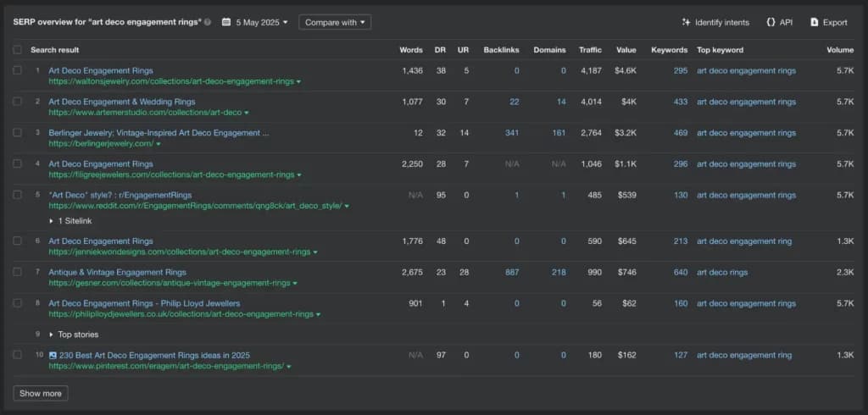Check the box for the Berlinger Jewelry row
The height and width of the screenshot is (415, 868).
[18, 133]
